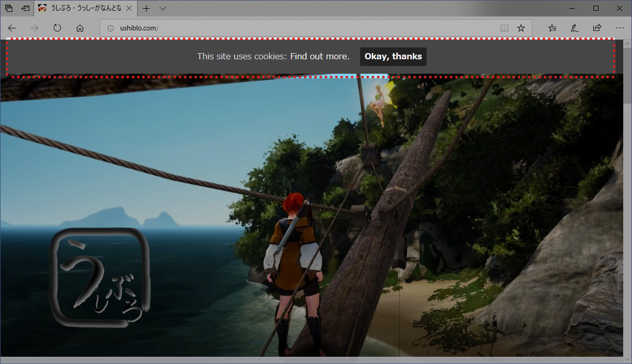This screenshot has height=364, width=632.
Task: Click the grayed-out Forward arrow
Action: [35, 28]
